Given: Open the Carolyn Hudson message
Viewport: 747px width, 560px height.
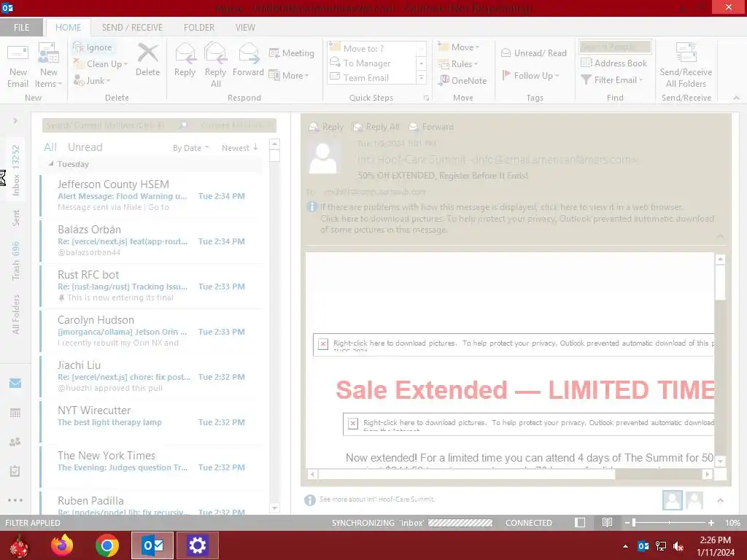Looking at the screenshot, I should point(152,331).
